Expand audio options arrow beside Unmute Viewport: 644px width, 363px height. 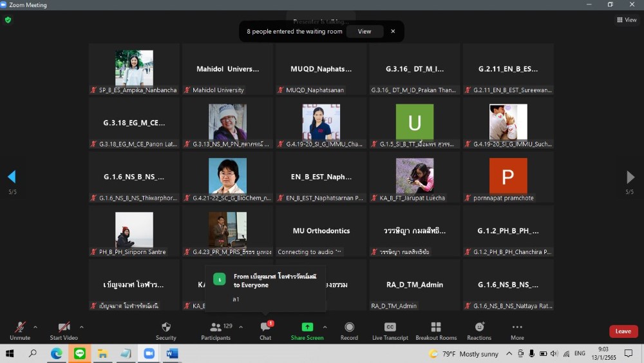[x=35, y=327]
